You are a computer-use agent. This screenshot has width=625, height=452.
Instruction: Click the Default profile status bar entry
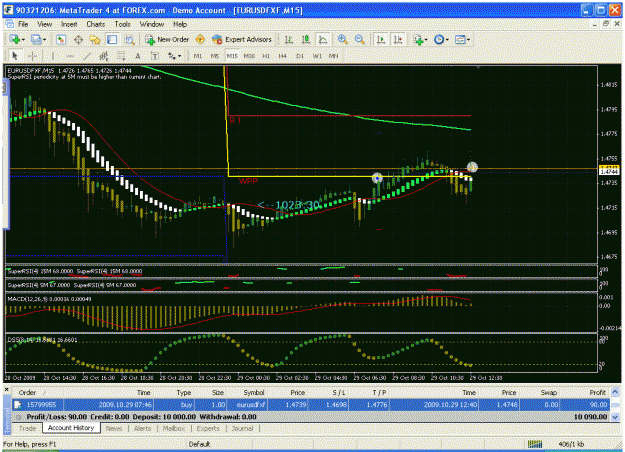coord(199,444)
